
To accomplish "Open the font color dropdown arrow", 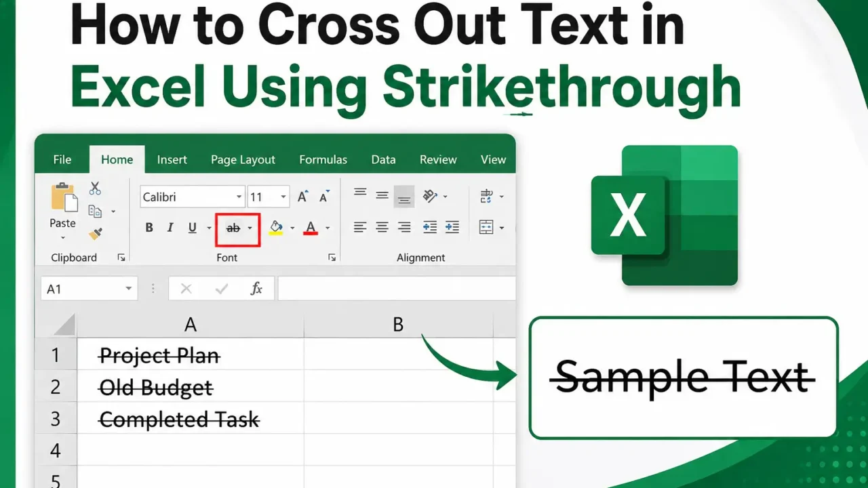I will [x=328, y=228].
